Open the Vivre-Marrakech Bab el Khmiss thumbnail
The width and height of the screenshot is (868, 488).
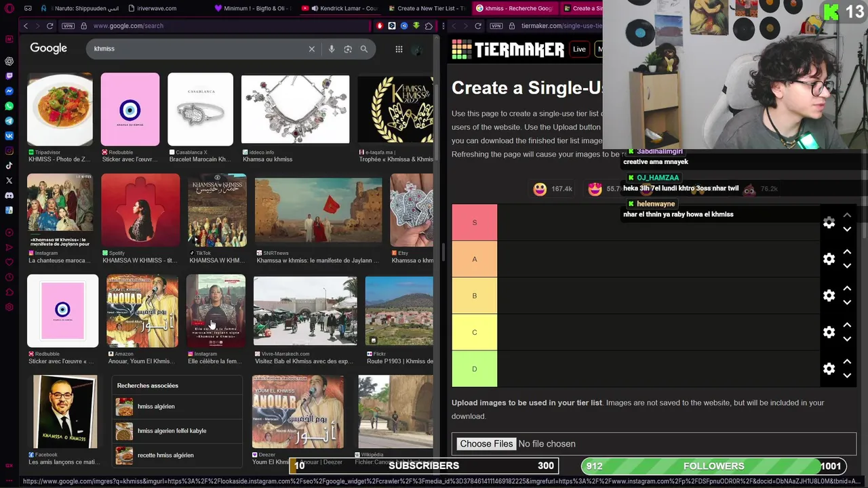pos(305,310)
